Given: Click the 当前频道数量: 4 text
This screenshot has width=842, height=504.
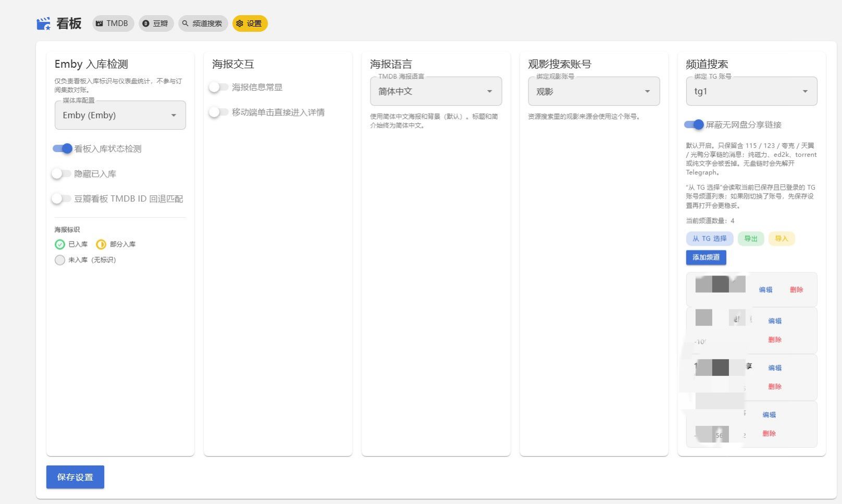Looking at the screenshot, I should click(x=710, y=221).
